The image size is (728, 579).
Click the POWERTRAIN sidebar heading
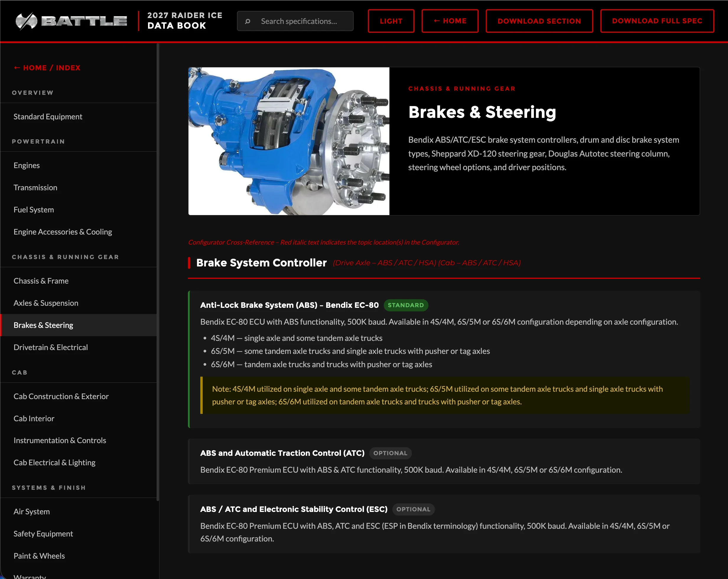click(38, 142)
